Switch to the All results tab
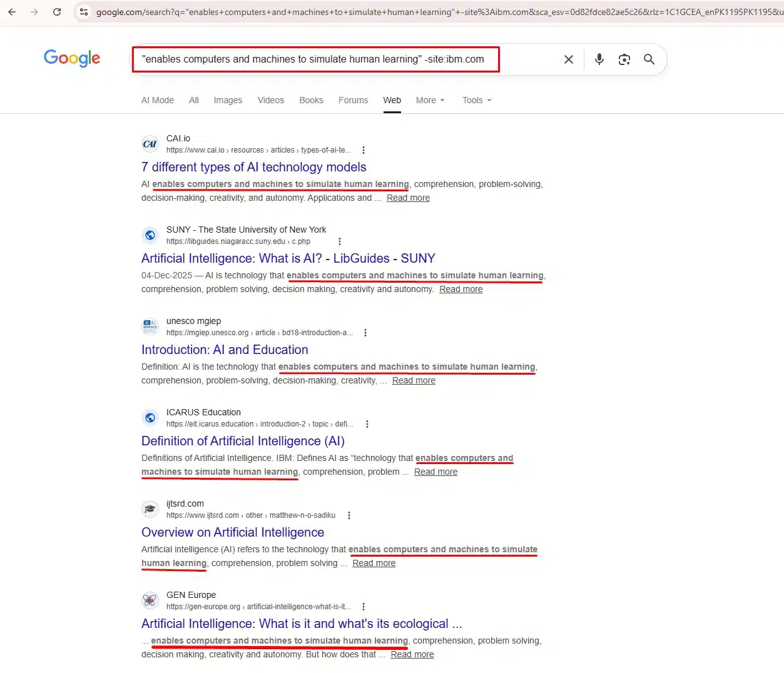The image size is (784, 673). 194,100
